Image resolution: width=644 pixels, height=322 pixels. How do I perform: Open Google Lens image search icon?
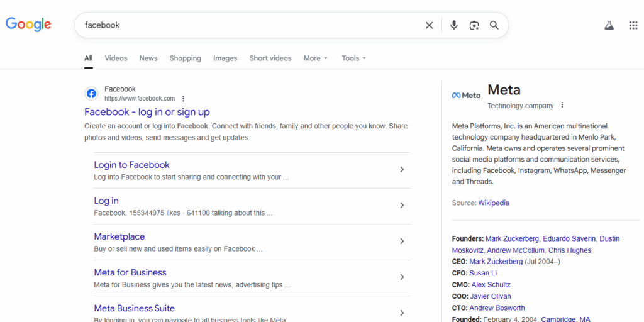474,25
